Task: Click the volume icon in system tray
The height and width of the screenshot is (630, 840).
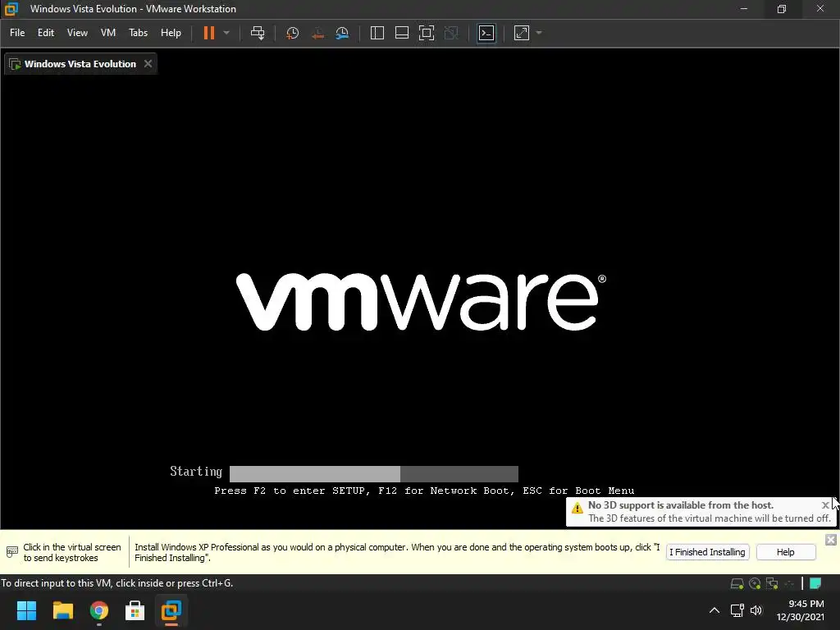Action: click(756, 610)
